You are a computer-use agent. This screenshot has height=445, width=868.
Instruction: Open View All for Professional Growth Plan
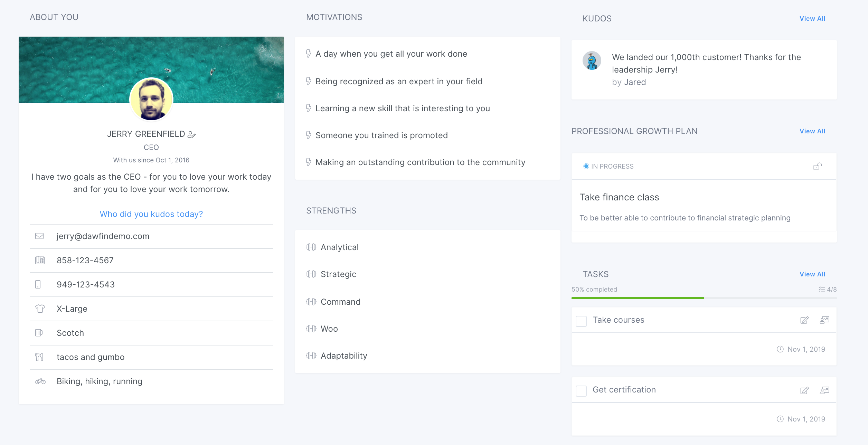[x=812, y=131]
